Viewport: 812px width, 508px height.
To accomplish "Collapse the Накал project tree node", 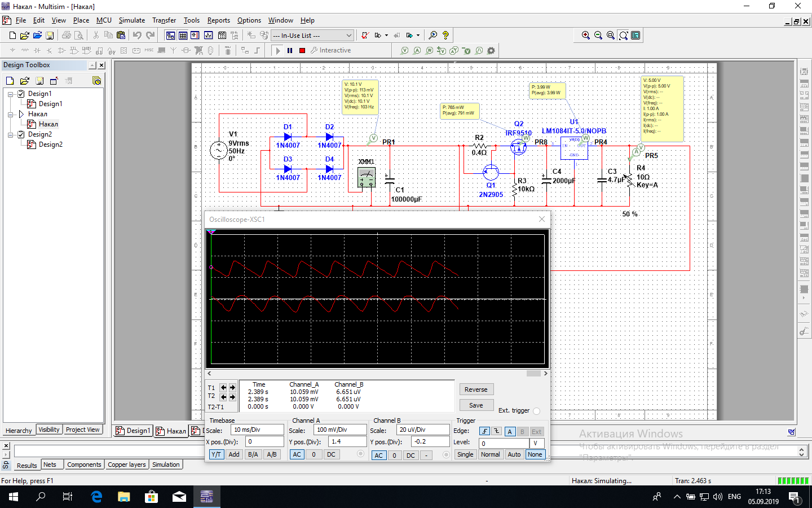I will pyautogui.click(x=11, y=114).
